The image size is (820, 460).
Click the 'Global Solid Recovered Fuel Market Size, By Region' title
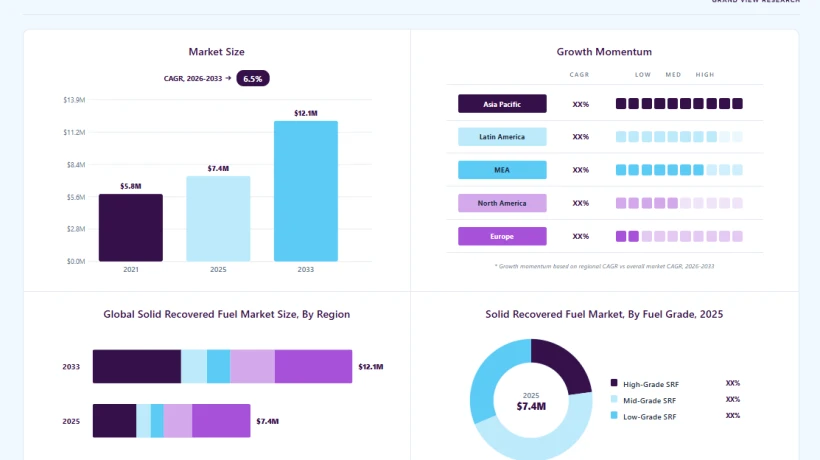click(226, 314)
